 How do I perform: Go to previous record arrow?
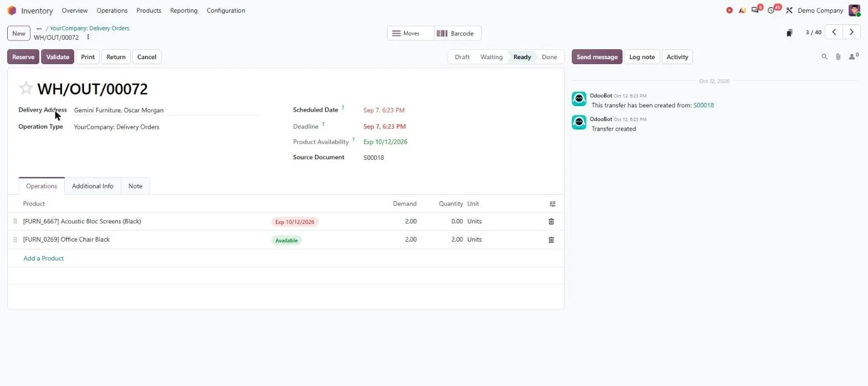[x=834, y=32]
